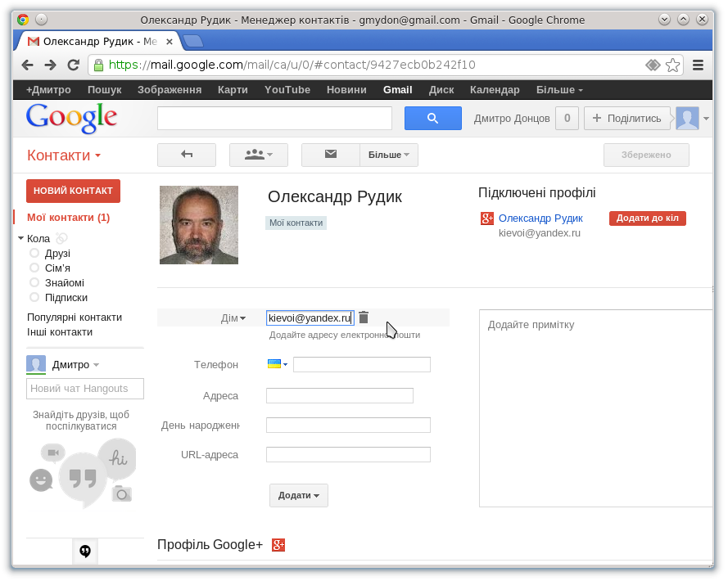Click the notifications count button
Image resolution: width=728 pixels, height=581 pixels.
click(x=567, y=119)
